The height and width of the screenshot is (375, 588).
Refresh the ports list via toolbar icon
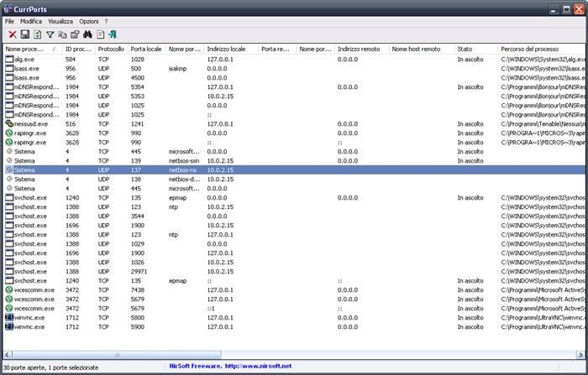click(x=37, y=34)
